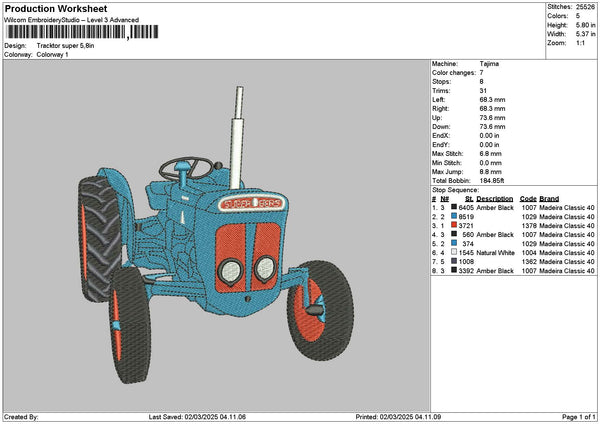Click the "Production Worksheet" title
Viewport: 600px width, 424px height.
coord(56,8)
